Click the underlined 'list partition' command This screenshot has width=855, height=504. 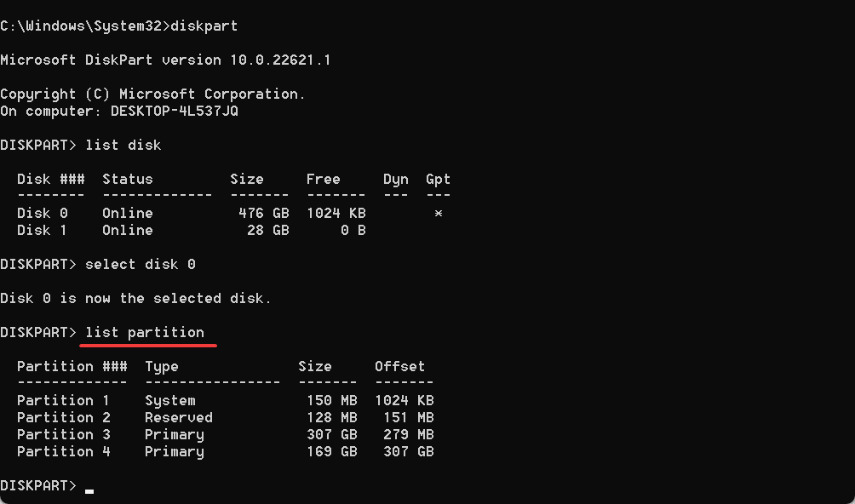tap(145, 333)
